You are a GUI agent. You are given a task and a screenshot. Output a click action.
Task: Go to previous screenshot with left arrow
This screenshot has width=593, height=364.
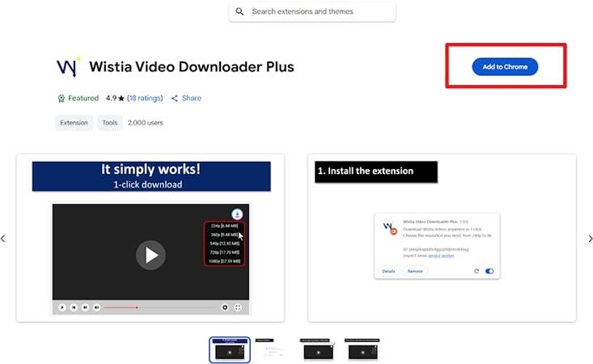(x=3, y=239)
